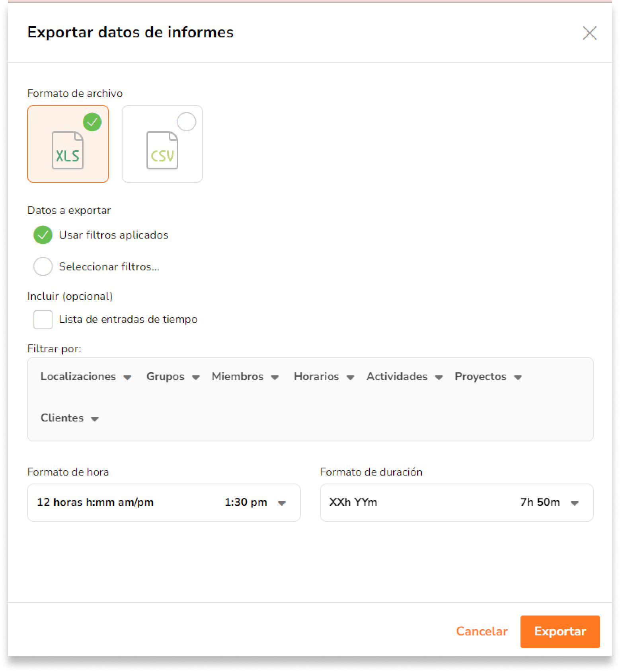Viewport: 620px width, 672px height.
Task: Open the Grupos filter dropdown
Action: 173,377
